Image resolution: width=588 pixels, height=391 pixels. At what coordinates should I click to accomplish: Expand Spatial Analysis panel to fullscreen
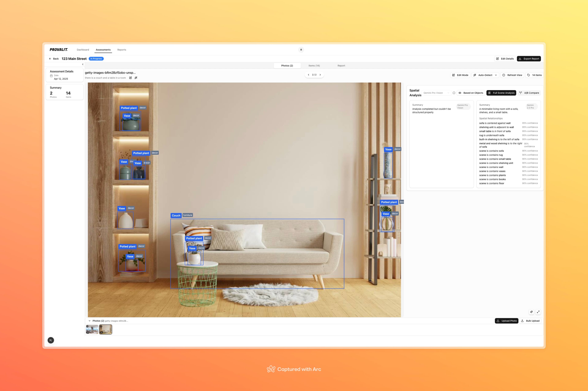(x=538, y=312)
